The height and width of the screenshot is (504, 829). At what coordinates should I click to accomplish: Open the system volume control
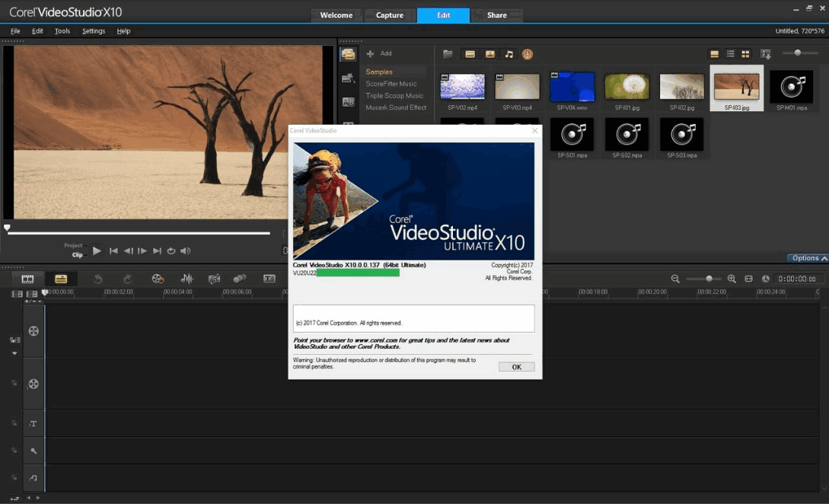(x=186, y=250)
